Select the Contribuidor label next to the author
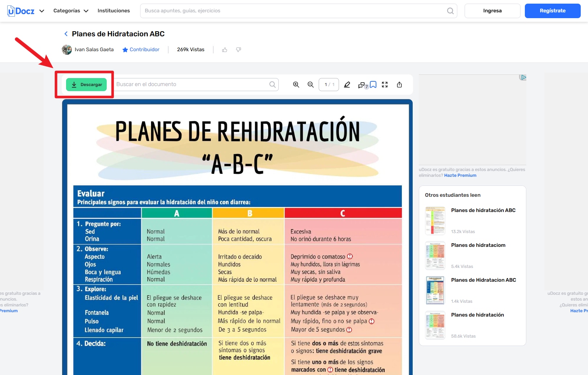 pyautogui.click(x=144, y=49)
